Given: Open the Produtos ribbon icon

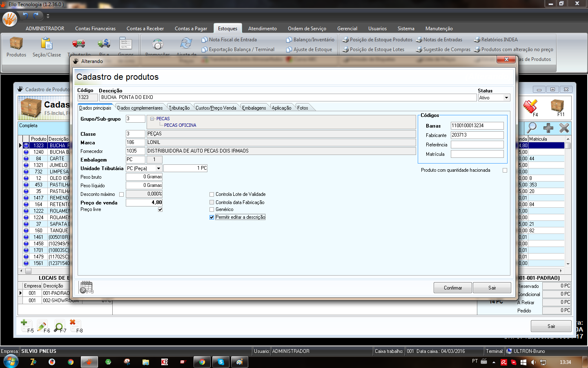Looking at the screenshot, I should [16, 47].
